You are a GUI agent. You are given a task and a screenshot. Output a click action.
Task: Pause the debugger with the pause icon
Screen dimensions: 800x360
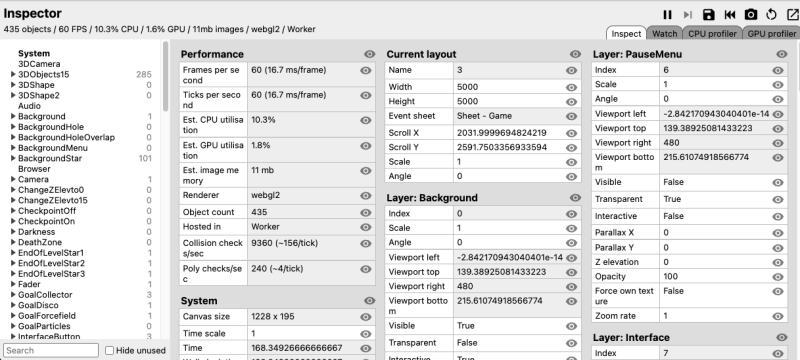[667, 15]
